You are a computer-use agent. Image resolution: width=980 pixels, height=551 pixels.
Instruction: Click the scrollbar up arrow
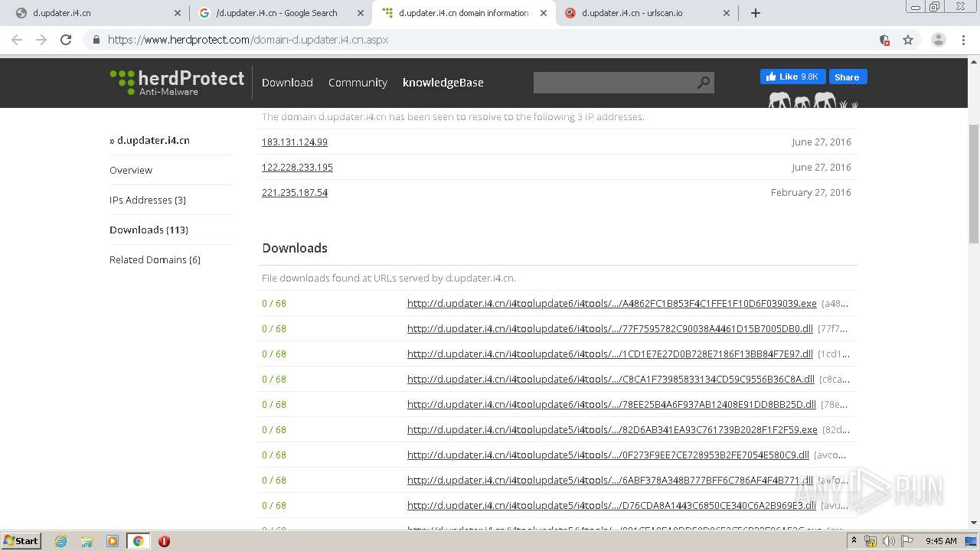(x=974, y=64)
